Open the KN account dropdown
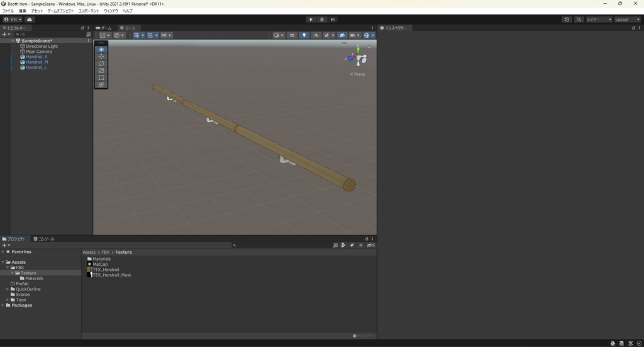 coord(13,20)
